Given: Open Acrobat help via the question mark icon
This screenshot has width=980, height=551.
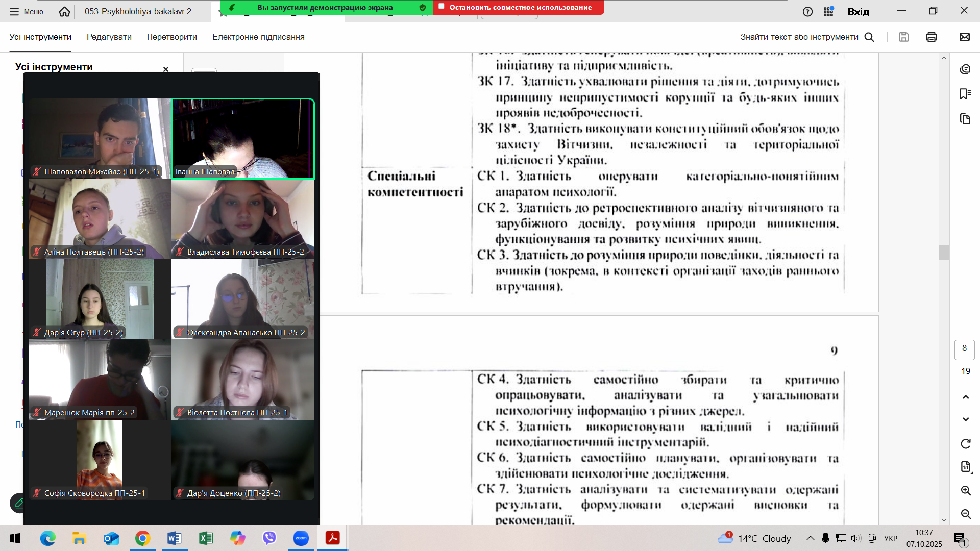Looking at the screenshot, I should click(x=808, y=11).
